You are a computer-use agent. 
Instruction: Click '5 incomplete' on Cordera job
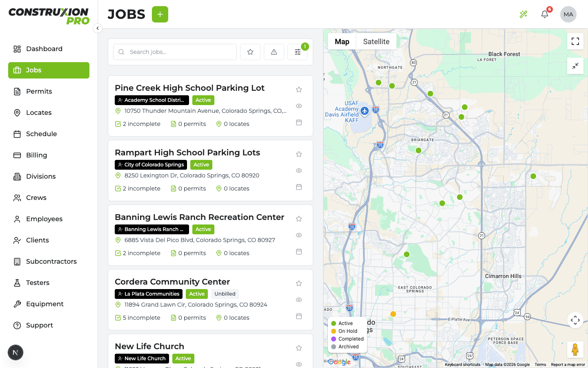[138, 318]
